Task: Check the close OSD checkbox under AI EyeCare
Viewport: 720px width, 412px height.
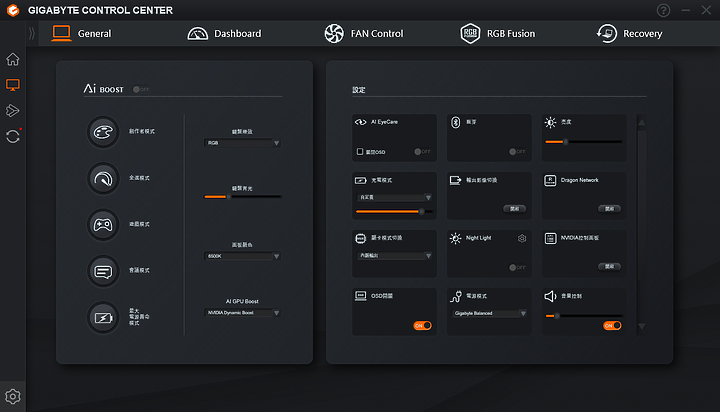Action: tap(360, 152)
